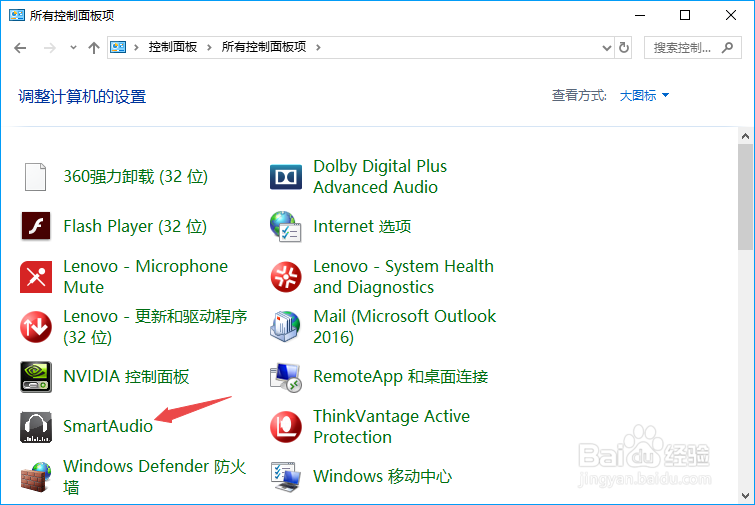Expand chevron before 控制面板 breadcrumb
755x505 pixels.
point(137,47)
